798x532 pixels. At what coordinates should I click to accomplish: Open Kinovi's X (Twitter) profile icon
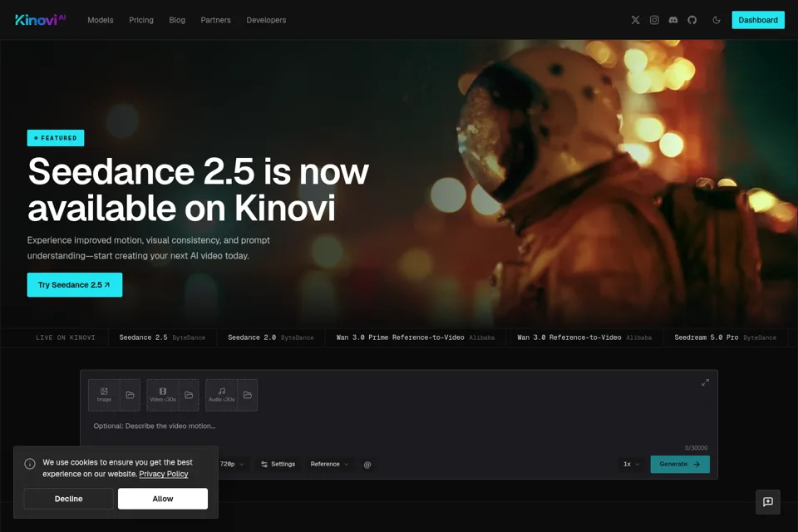tap(635, 20)
